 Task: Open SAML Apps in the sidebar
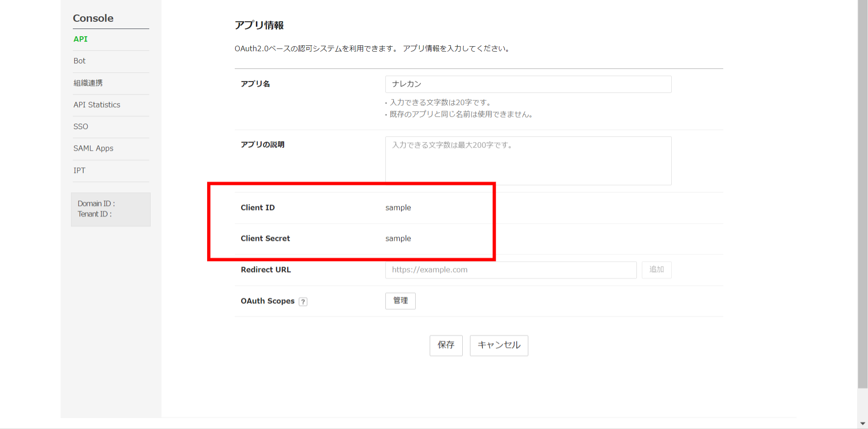pyautogui.click(x=93, y=148)
